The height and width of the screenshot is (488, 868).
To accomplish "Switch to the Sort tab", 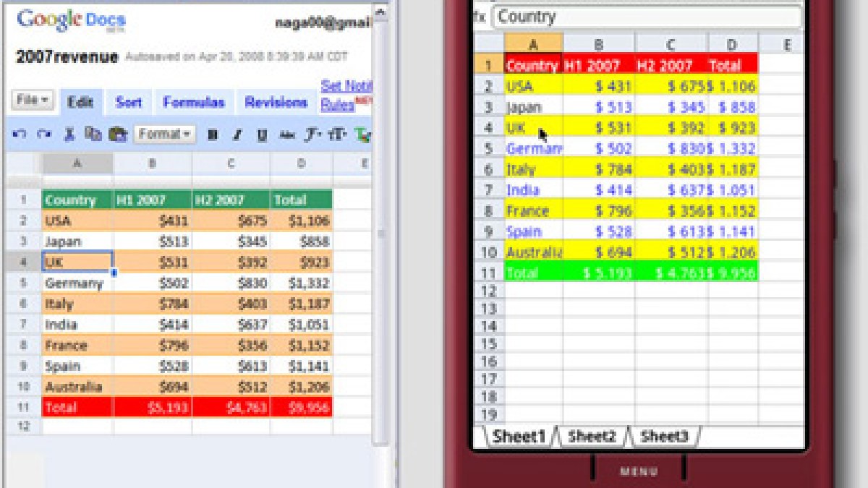I will coord(129,103).
